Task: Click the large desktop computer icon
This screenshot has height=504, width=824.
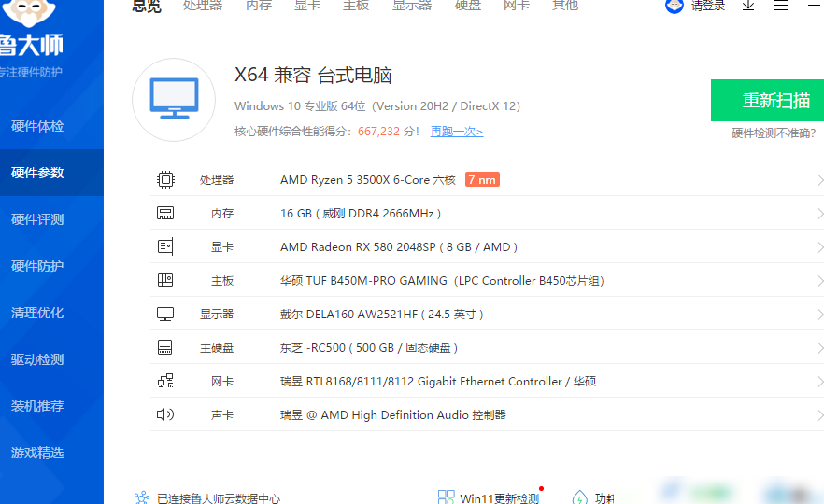Action: point(174,99)
